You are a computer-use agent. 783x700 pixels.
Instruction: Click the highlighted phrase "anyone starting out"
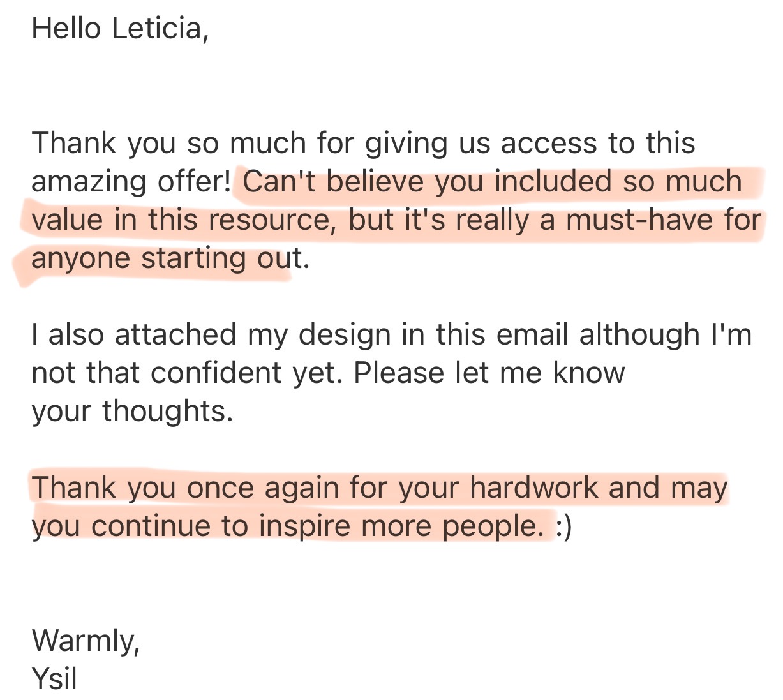[167, 258]
